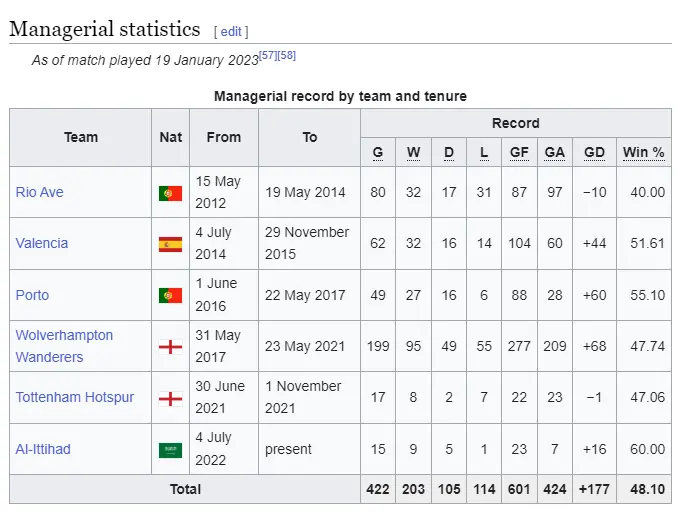Go to the Valencia team page
Image resolution: width=686 pixels, height=512 pixels.
click(x=42, y=243)
